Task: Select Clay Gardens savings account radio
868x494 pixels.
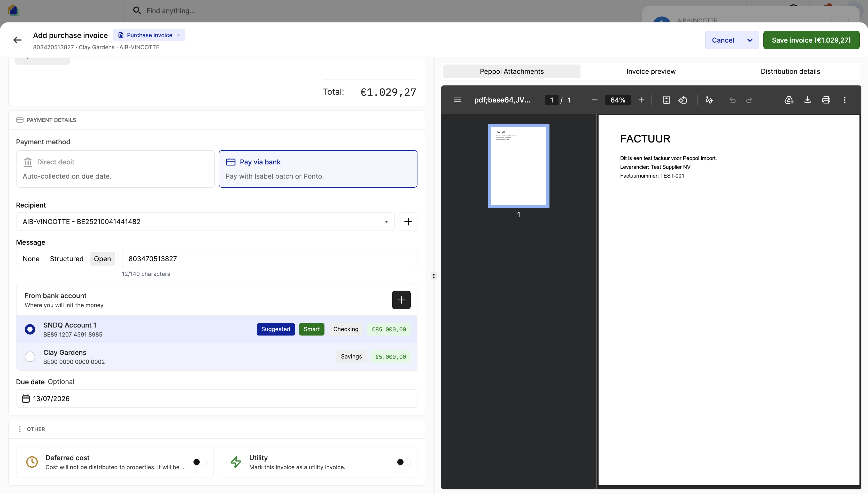Action: 30,357
